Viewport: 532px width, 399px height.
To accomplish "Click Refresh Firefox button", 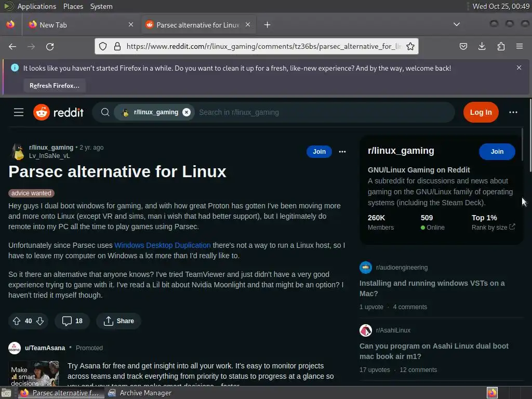I will (54, 86).
